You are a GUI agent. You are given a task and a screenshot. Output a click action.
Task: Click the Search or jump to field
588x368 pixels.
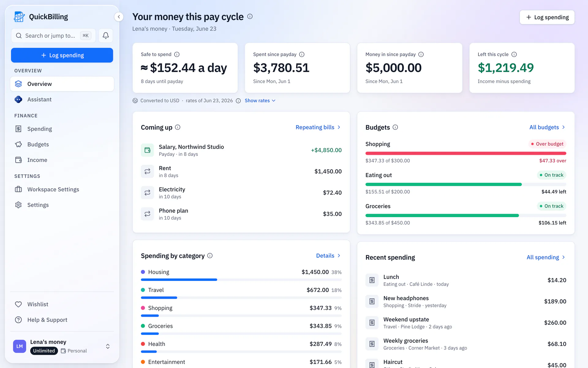pyautogui.click(x=53, y=36)
